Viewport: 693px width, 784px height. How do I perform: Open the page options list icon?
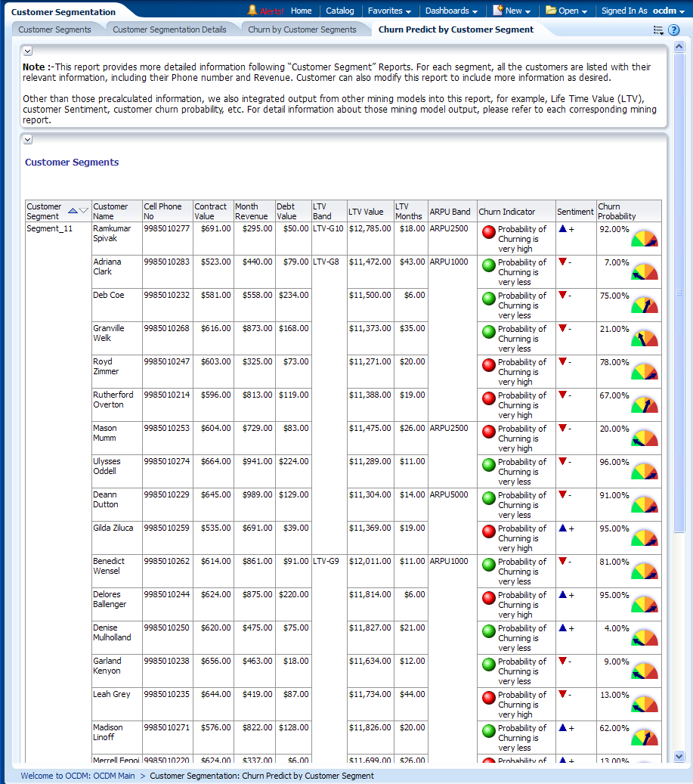coord(658,30)
